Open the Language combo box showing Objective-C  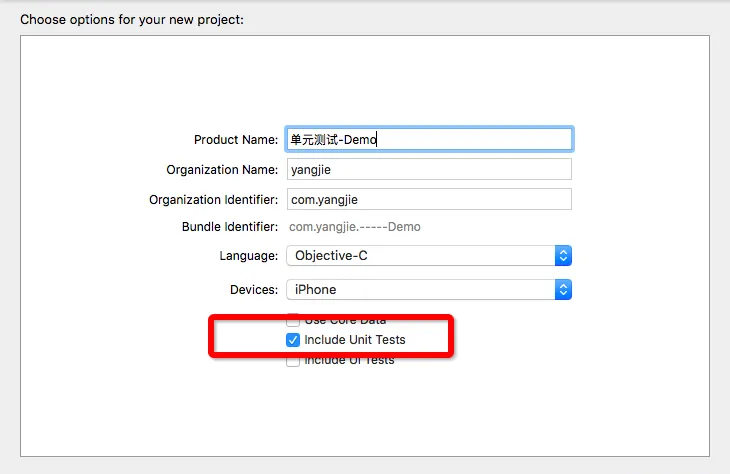click(x=429, y=256)
